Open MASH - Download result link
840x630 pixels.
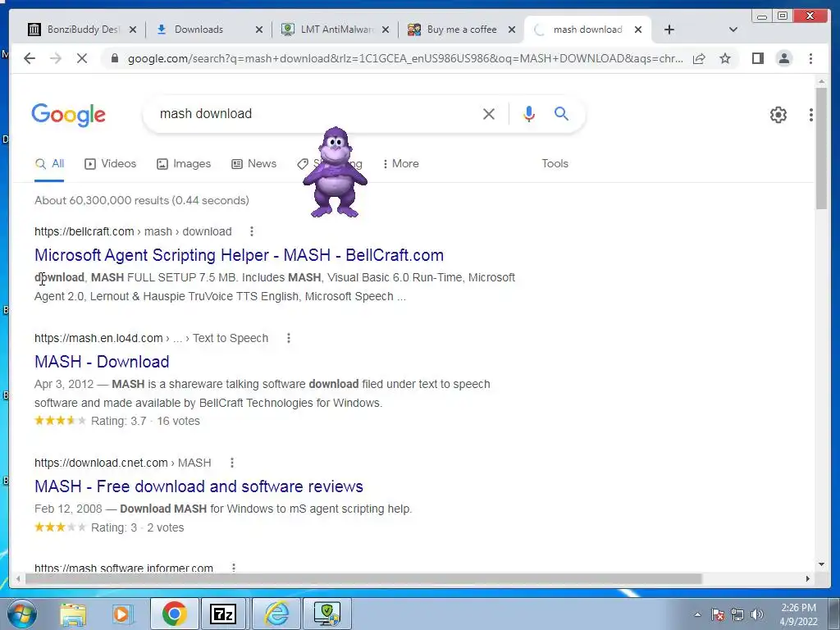[102, 362]
